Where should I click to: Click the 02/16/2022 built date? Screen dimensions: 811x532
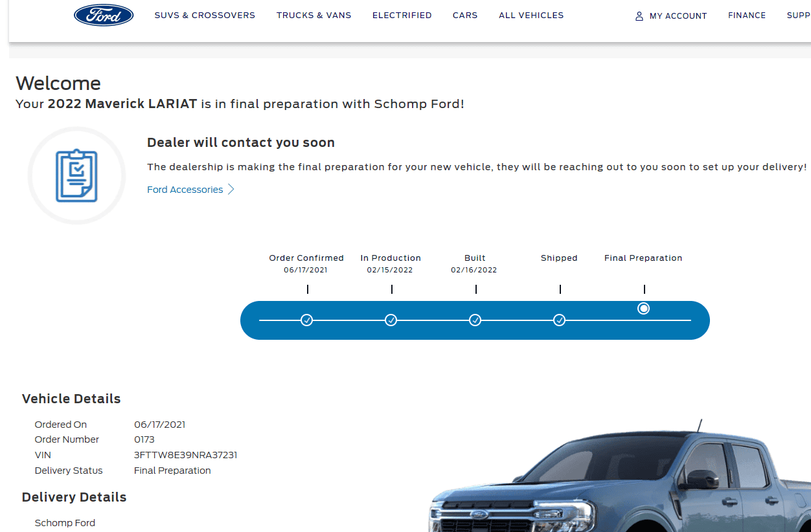(474, 270)
